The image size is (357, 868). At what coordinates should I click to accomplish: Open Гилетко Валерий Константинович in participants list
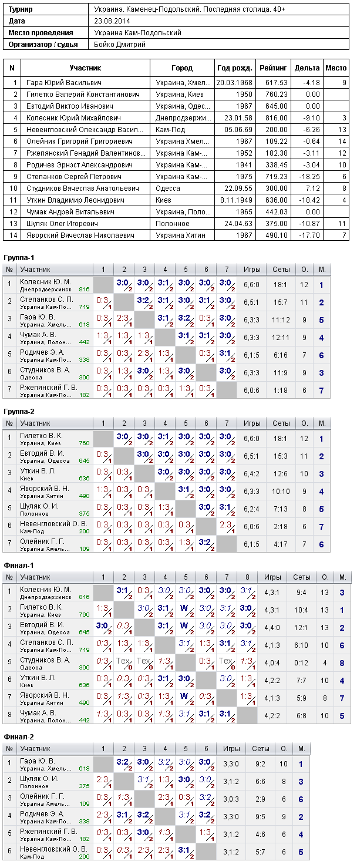83,95
